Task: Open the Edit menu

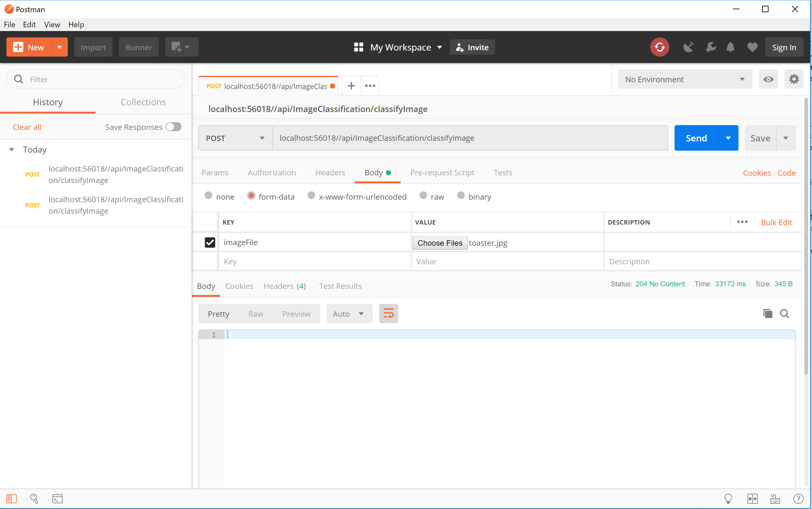Action: coord(29,25)
